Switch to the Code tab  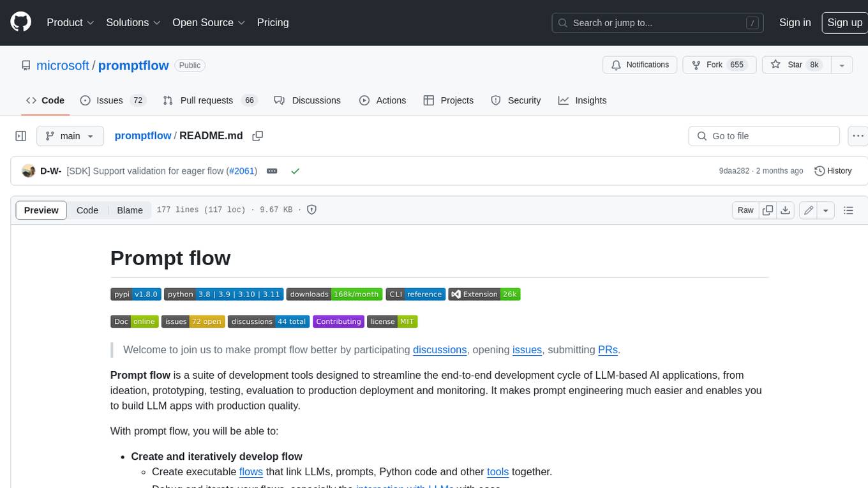(45, 100)
